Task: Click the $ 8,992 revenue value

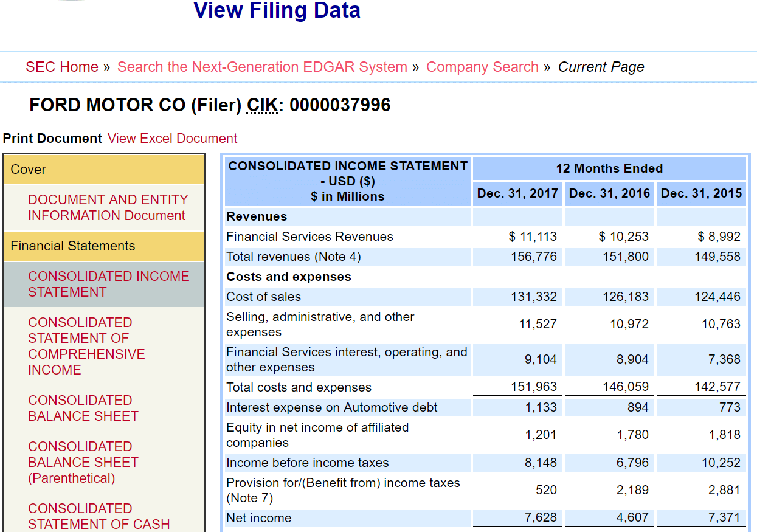Action: (719, 237)
